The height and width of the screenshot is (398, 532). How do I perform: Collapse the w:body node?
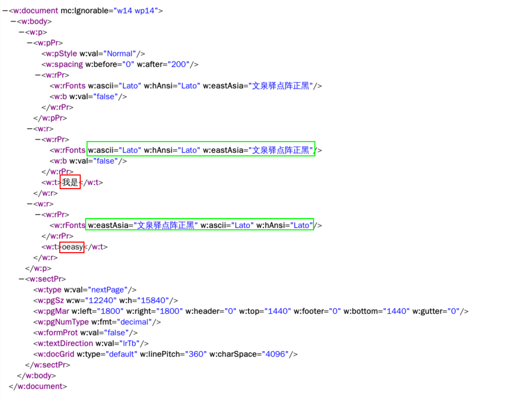click(x=13, y=21)
